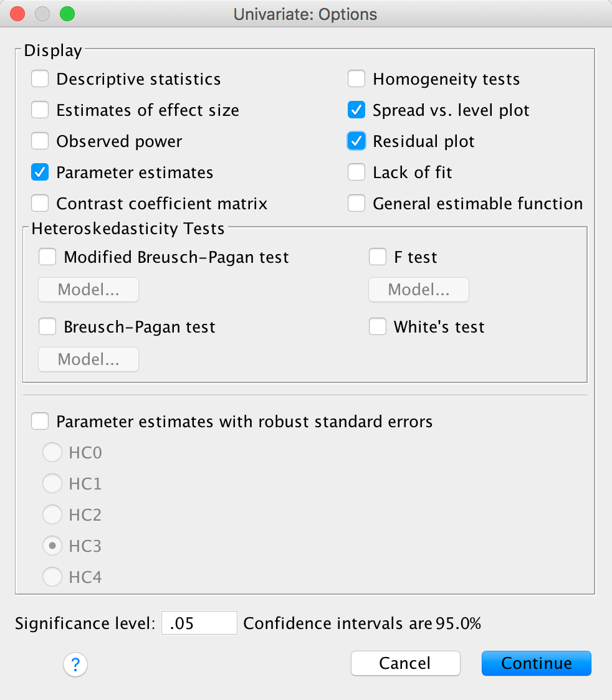The width and height of the screenshot is (612, 700).
Task: Check Estimates of effect size
Action: tap(41, 110)
